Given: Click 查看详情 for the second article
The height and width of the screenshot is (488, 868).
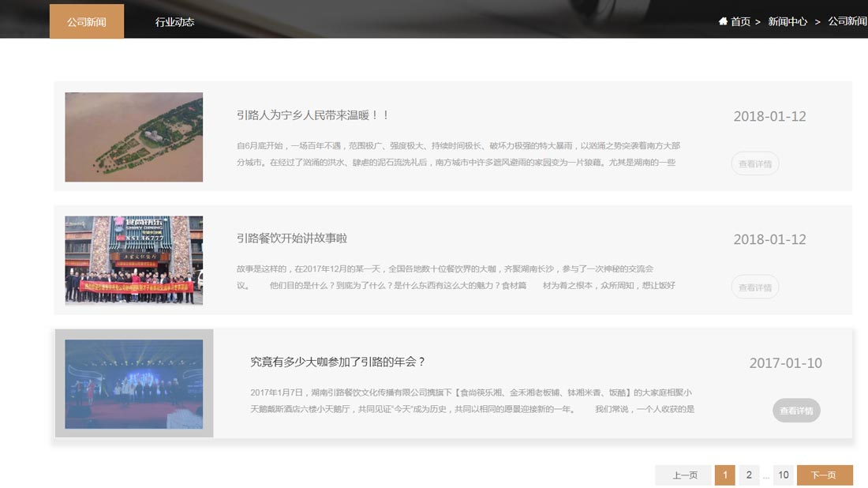Looking at the screenshot, I should (x=755, y=287).
